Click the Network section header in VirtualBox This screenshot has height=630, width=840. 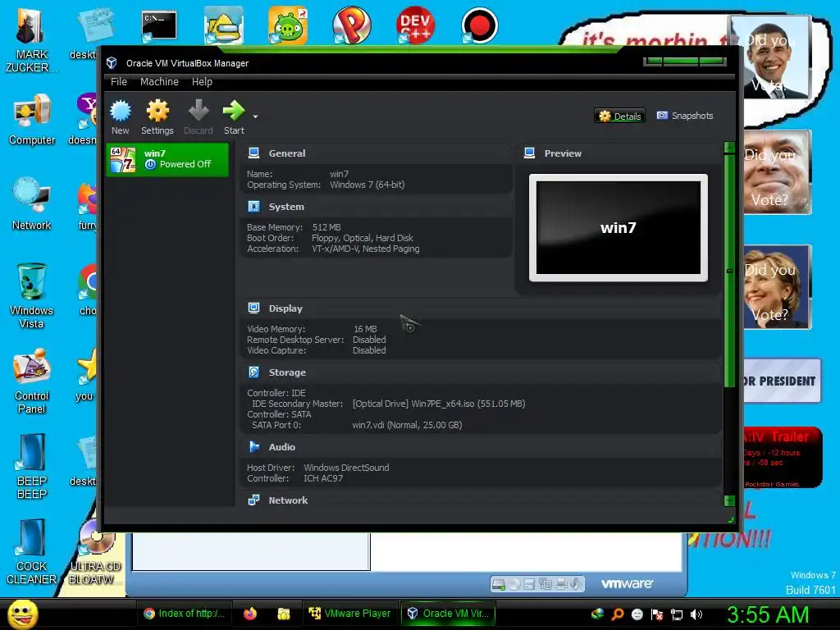[288, 500]
